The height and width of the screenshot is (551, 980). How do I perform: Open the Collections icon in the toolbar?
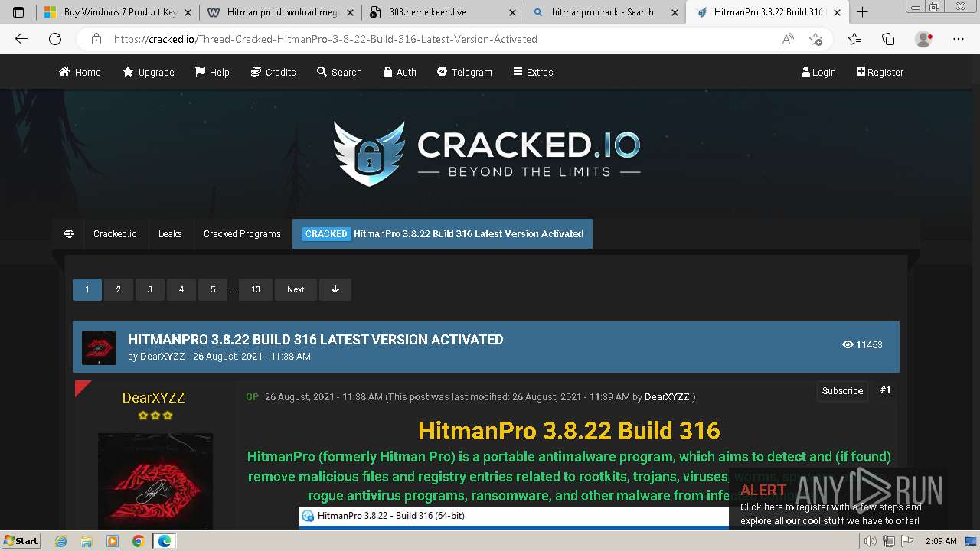click(x=888, y=39)
